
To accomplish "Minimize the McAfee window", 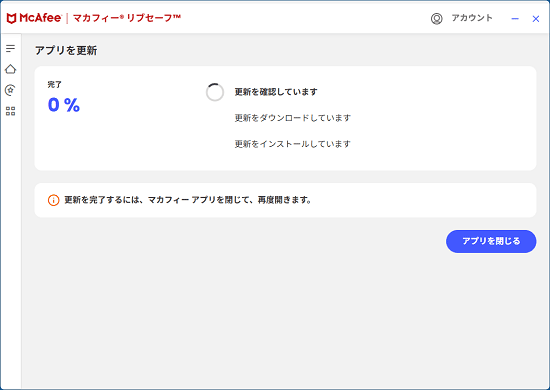I will [515, 19].
